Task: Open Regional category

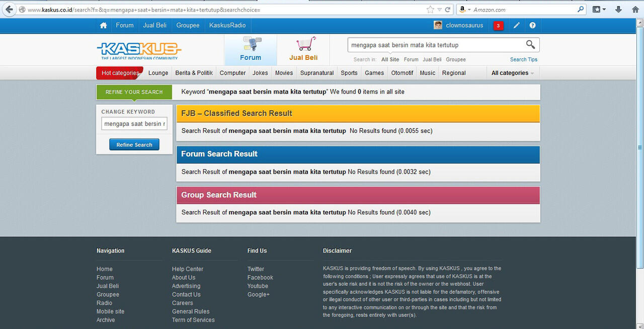Action: 454,73
